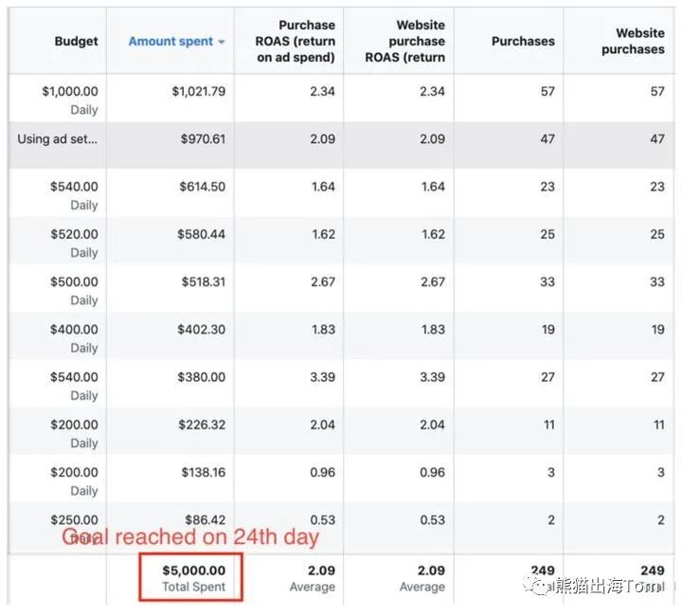Viewport: 682px width, 616px height.
Task: Edit the $500.00 daily budget cell
Action: pyautogui.click(x=73, y=281)
